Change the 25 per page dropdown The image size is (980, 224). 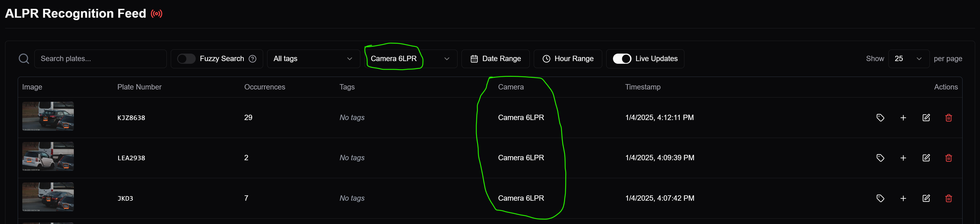coord(908,59)
